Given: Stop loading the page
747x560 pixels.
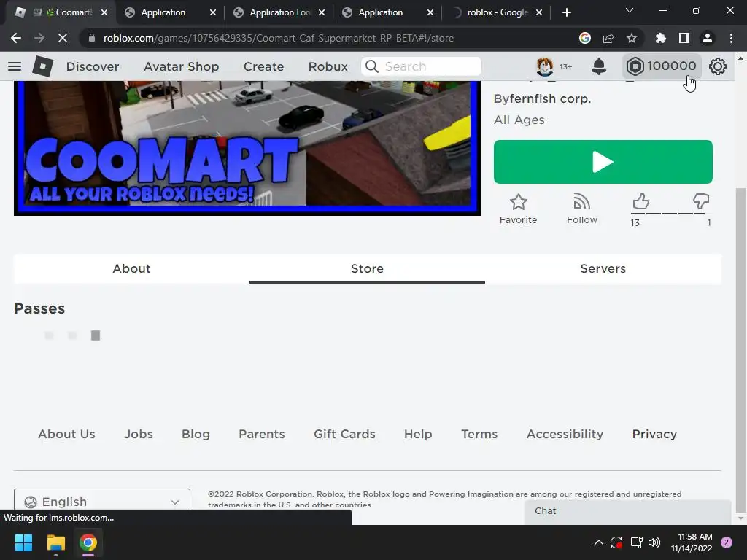Looking at the screenshot, I should click(x=63, y=38).
